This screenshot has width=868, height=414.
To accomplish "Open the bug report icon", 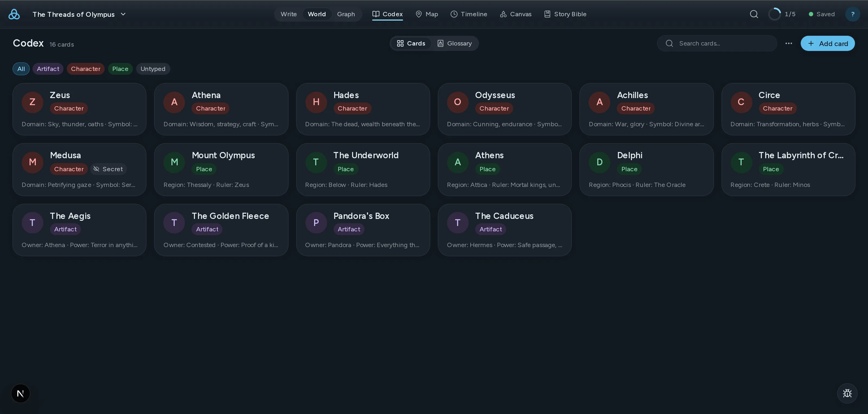I will point(847,393).
